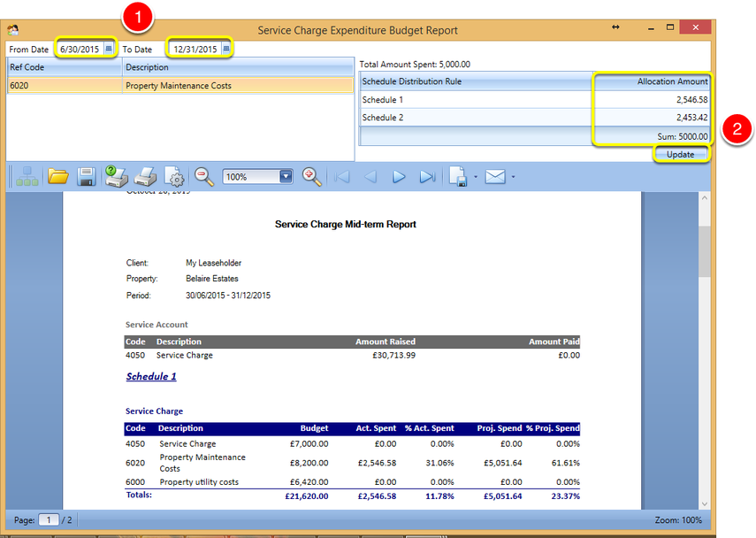Go to next page of report
This screenshot has width=756, height=538.
(x=399, y=177)
